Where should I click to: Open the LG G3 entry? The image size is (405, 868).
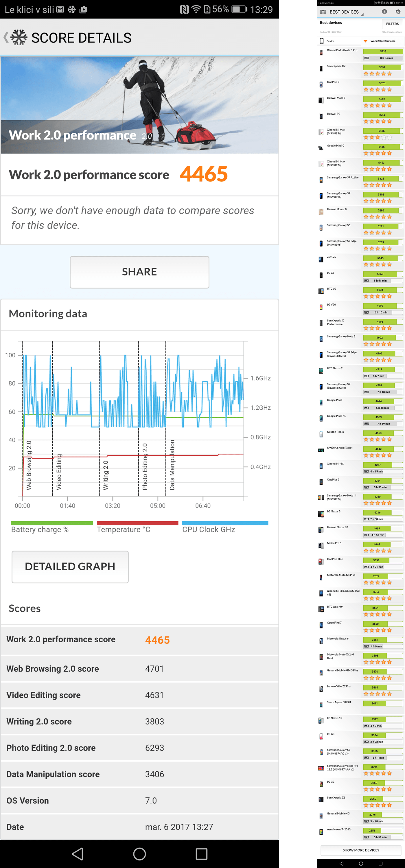[360, 738]
